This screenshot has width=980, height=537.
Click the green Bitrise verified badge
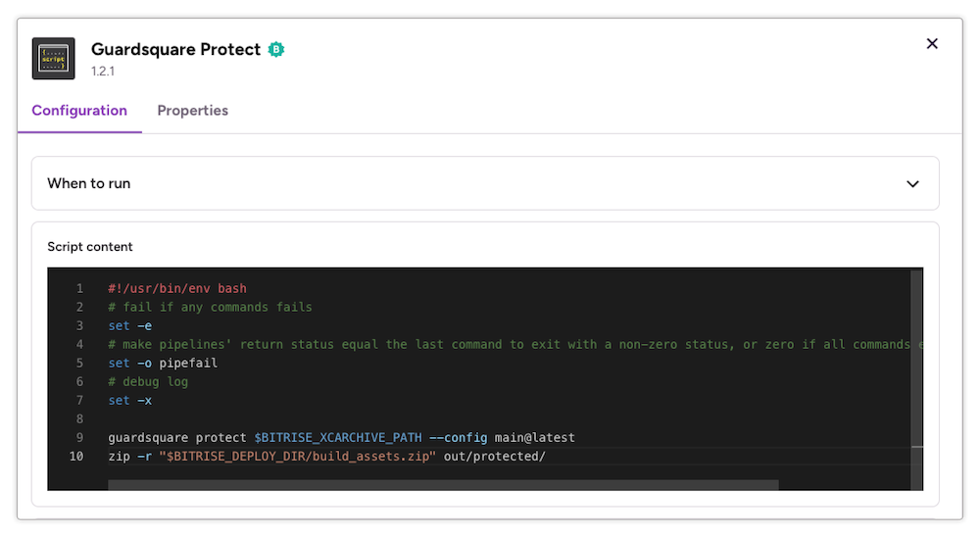(276, 49)
